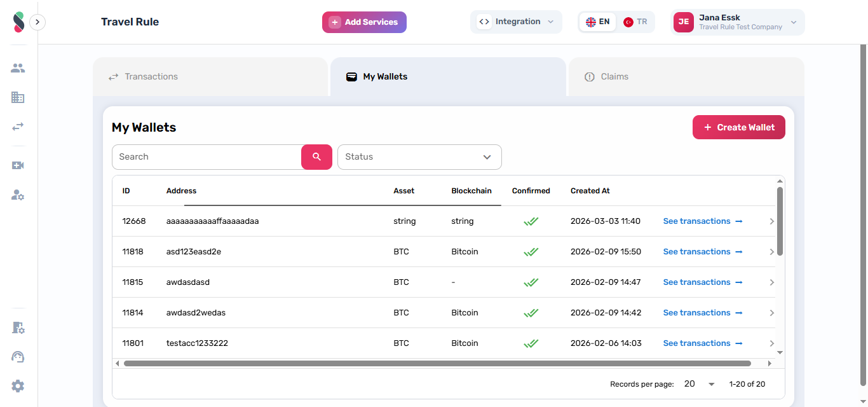868x407 pixels.
Task: See transactions for wallet 11818
Action: click(703, 252)
